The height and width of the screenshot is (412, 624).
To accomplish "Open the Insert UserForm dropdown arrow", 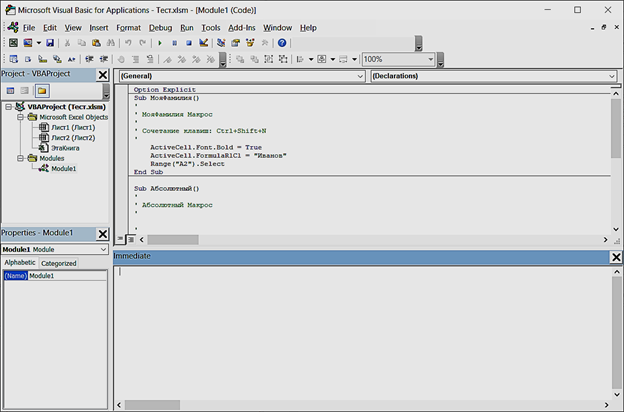I will (x=39, y=43).
